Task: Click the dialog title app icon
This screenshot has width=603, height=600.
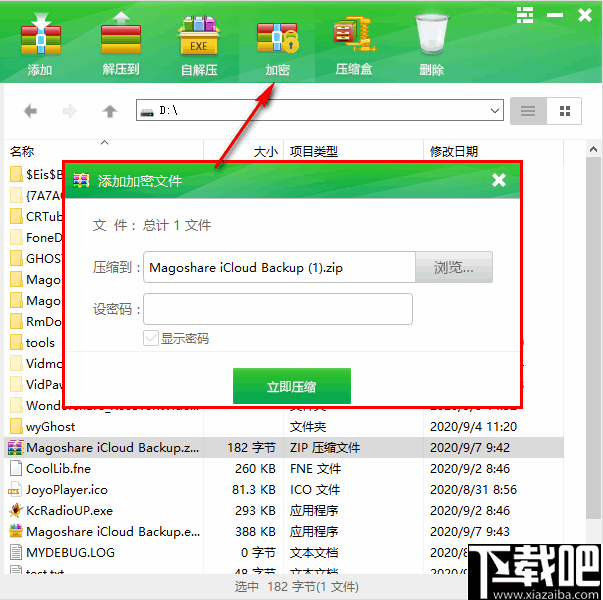Action: tap(81, 180)
